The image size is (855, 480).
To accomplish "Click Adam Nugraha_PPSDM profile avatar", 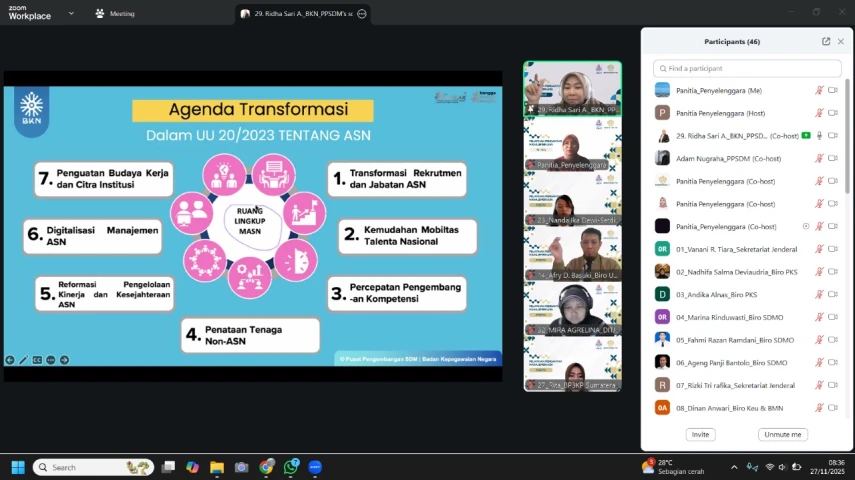I will [662, 158].
